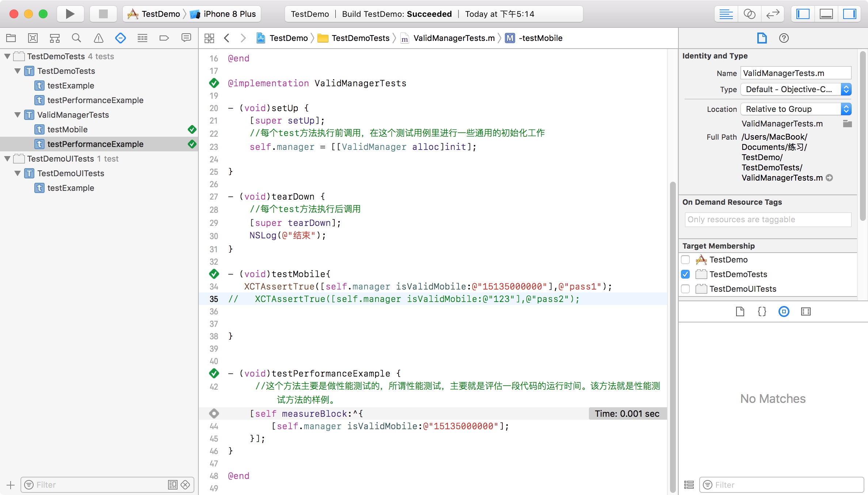This screenshot has height=495, width=868.
Task: Select the TestDemo scheme in toolbar
Action: pos(154,14)
